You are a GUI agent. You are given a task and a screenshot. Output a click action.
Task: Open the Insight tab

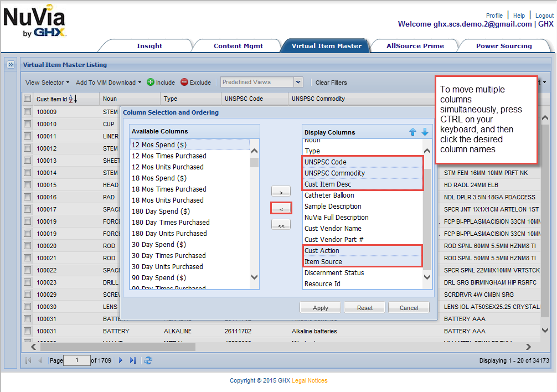149,46
